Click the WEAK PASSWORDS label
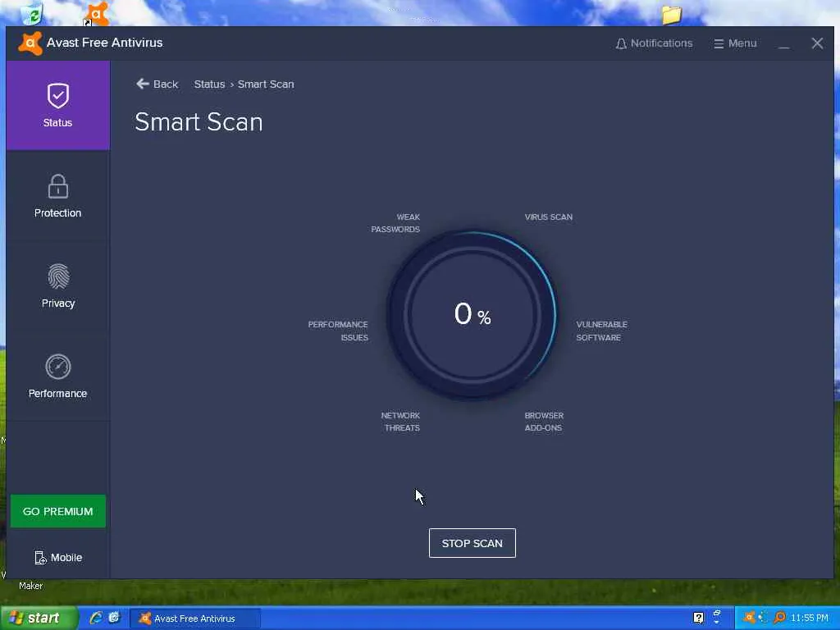840x630 pixels. pos(395,223)
